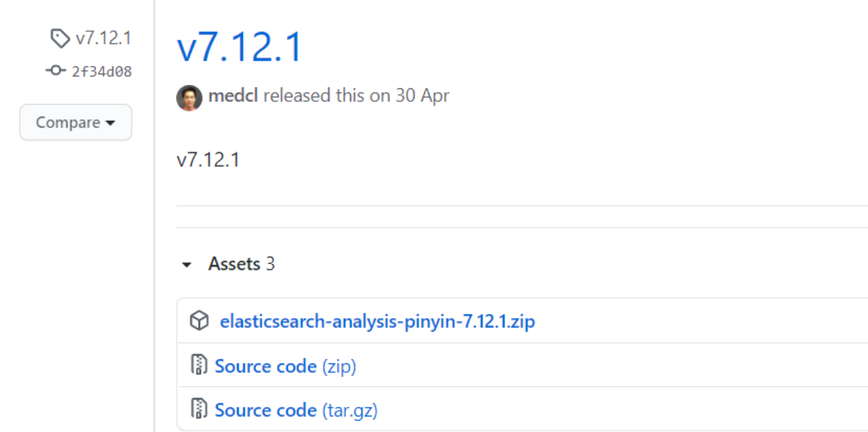Click the package icon for pinyin zip asset
Image resolution: width=868 pixels, height=432 pixels.
(x=199, y=322)
